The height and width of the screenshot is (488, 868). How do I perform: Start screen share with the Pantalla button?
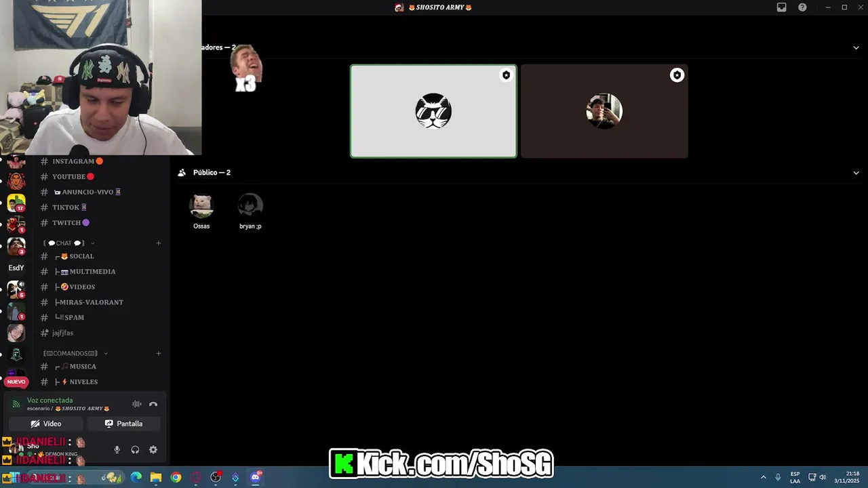point(123,424)
